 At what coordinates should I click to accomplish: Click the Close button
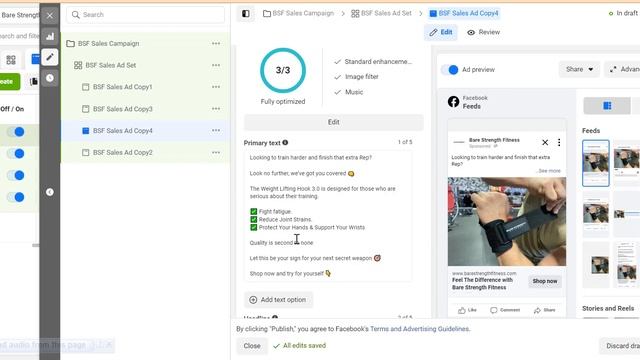(252, 346)
